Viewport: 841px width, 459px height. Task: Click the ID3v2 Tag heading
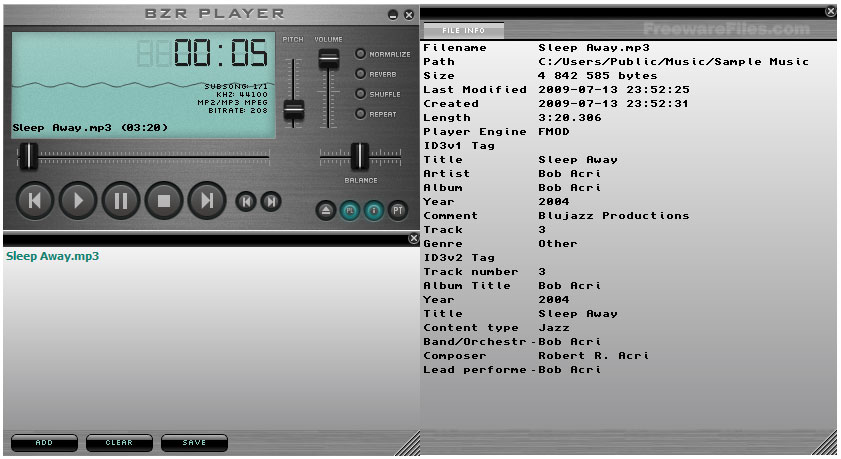point(459,257)
